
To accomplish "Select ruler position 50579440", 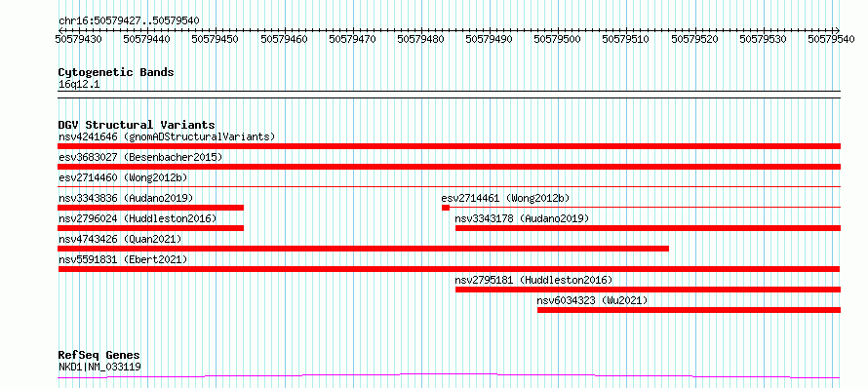I will pyautogui.click(x=146, y=39).
